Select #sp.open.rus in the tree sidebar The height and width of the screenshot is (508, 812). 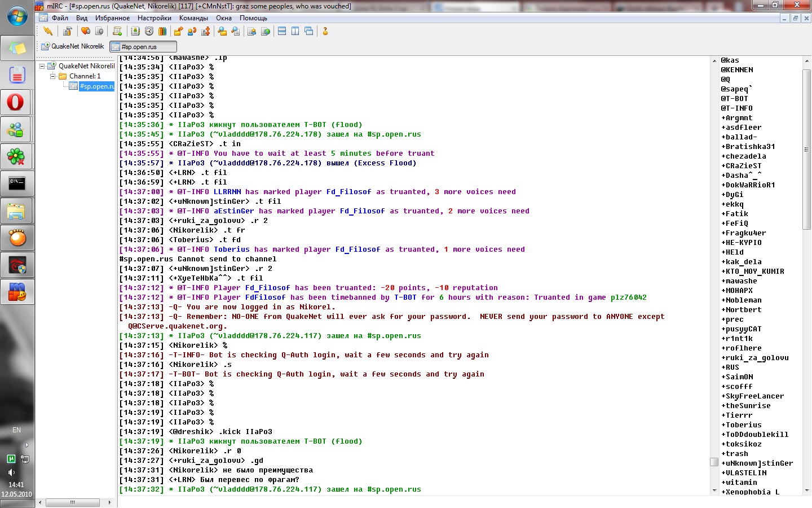(x=96, y=86)
